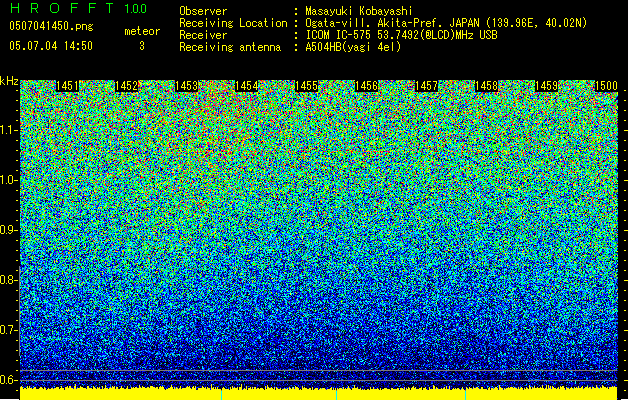Click the 1500 time marker

pyautogui.click(x=606, y=86)
